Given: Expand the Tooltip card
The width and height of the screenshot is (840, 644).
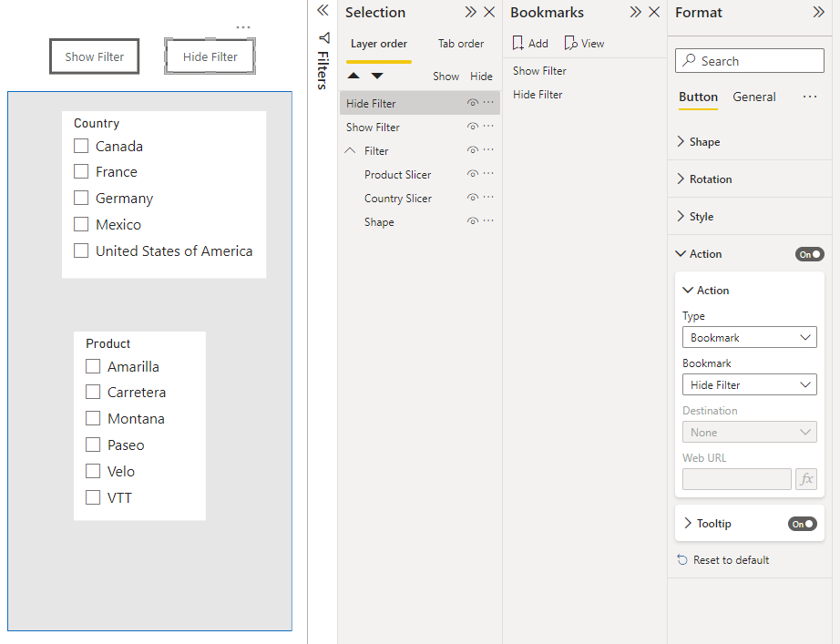Looking at the screenshot, I should tap(688, 523).
